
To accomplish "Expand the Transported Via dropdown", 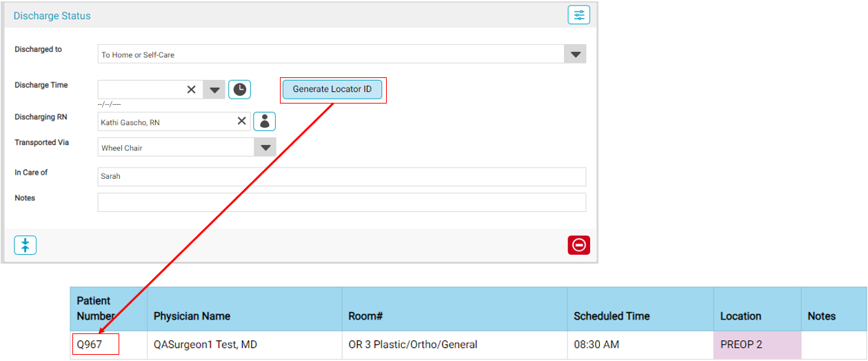I will [x=265, y=148].
